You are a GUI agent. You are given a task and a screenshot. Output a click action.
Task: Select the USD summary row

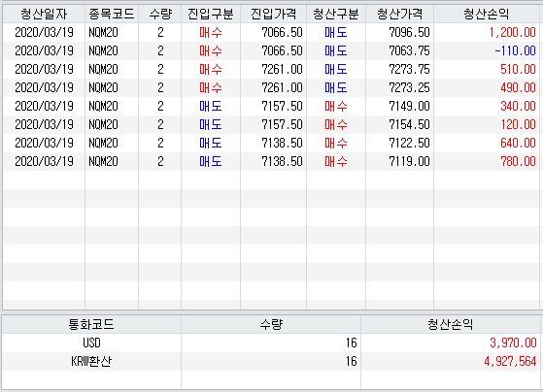coord(270,343)
